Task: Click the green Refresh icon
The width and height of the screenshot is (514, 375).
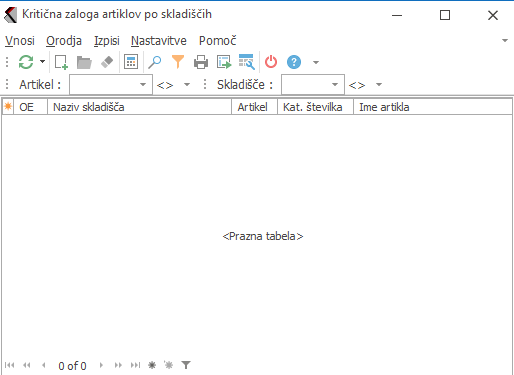Action: click(x=26, y=62)
